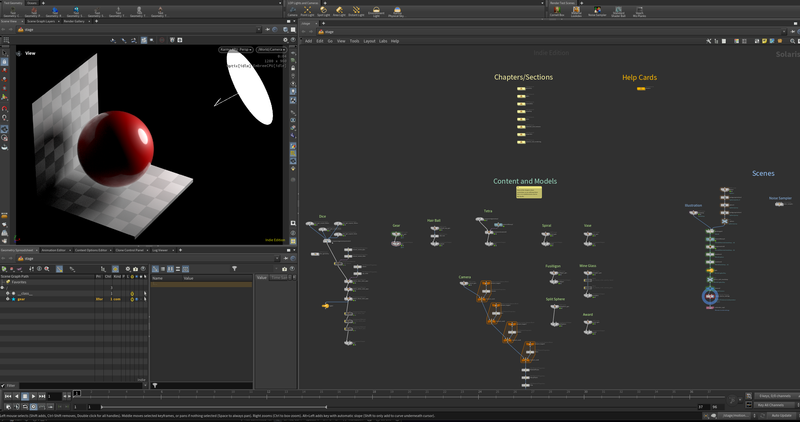Select the Spot Light shelf tool
Viewport: 800px width, 422px height.
pos(324,11)
